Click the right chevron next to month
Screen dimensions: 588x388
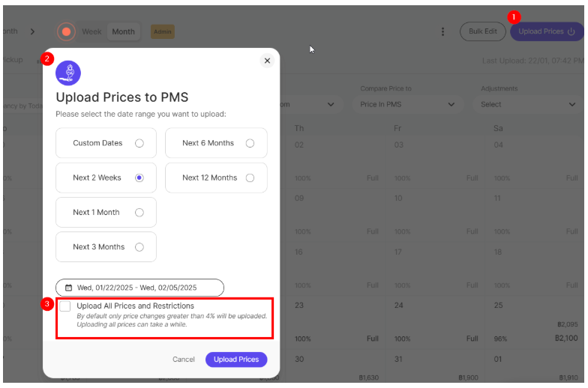point(32,31)
